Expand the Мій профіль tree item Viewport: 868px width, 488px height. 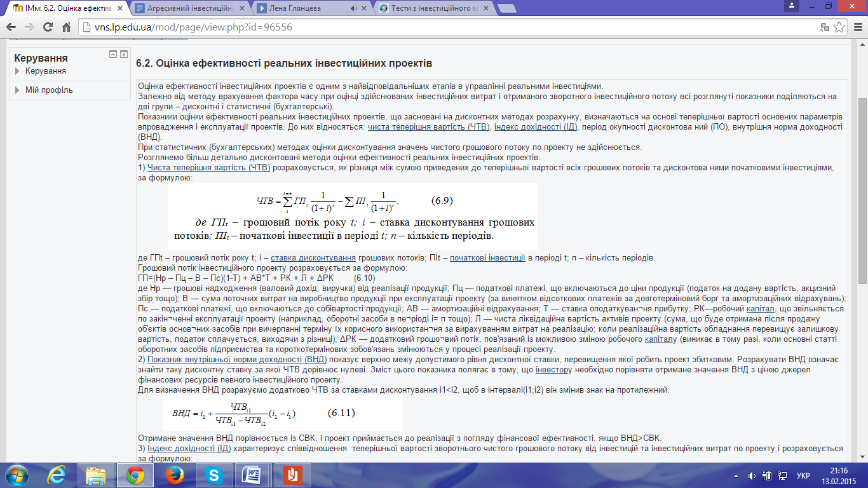pos(17,90)
